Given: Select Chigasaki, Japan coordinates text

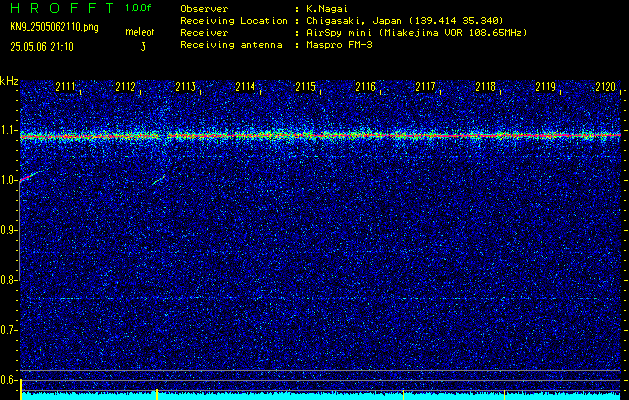Looking at the screenshot, I should click(405, 20).
